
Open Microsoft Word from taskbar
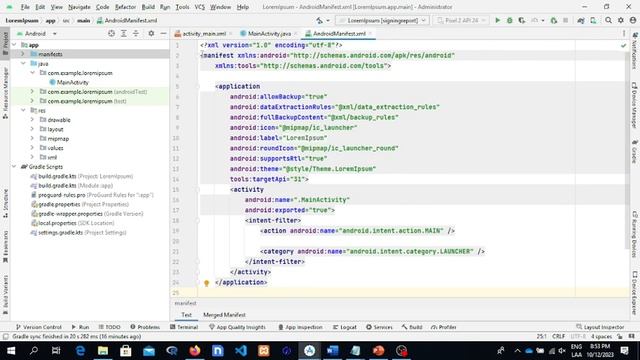(332, 351)
